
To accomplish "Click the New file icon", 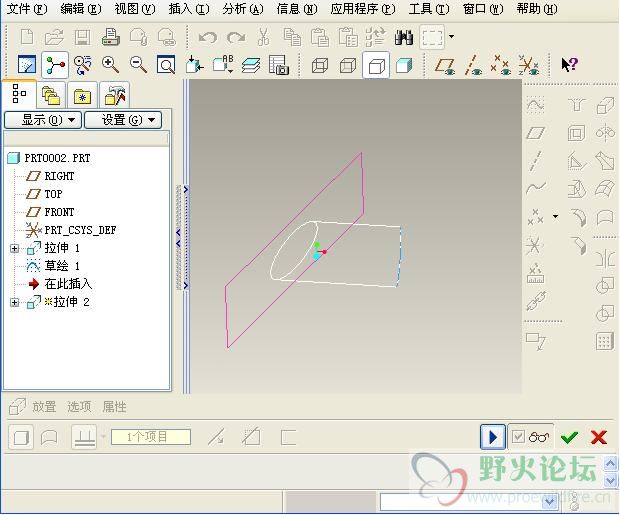I will (x=27, y=37).
